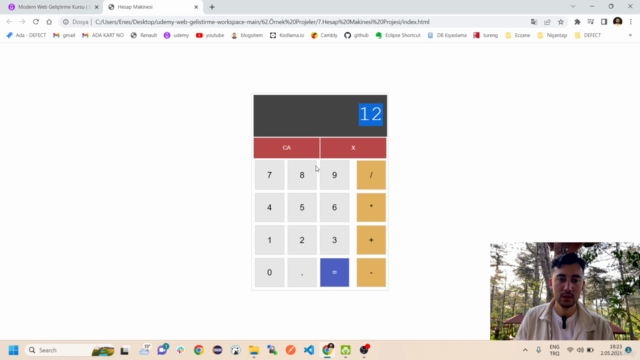The width and height of the screenshot is (640, 360).
Task: Open the udemy bookmark
Action: pos(176,36)
